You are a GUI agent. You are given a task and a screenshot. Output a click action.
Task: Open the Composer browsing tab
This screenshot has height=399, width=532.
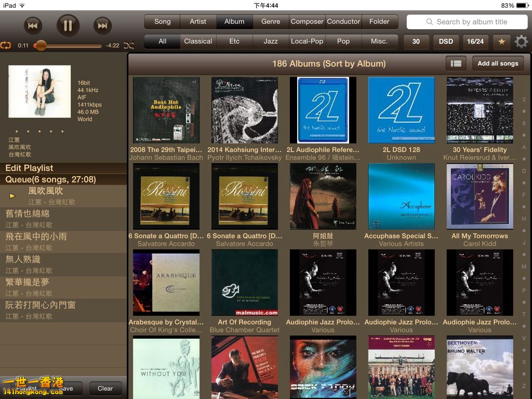click(307, 22)
